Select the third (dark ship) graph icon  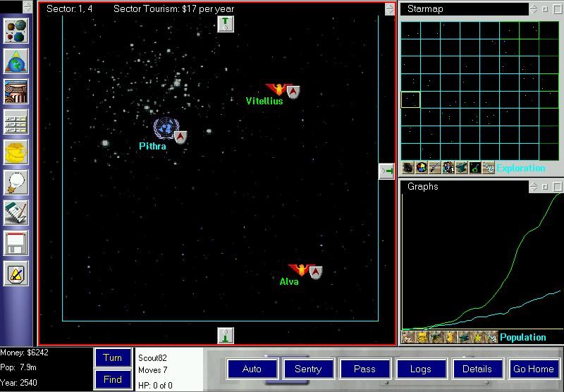436,337
